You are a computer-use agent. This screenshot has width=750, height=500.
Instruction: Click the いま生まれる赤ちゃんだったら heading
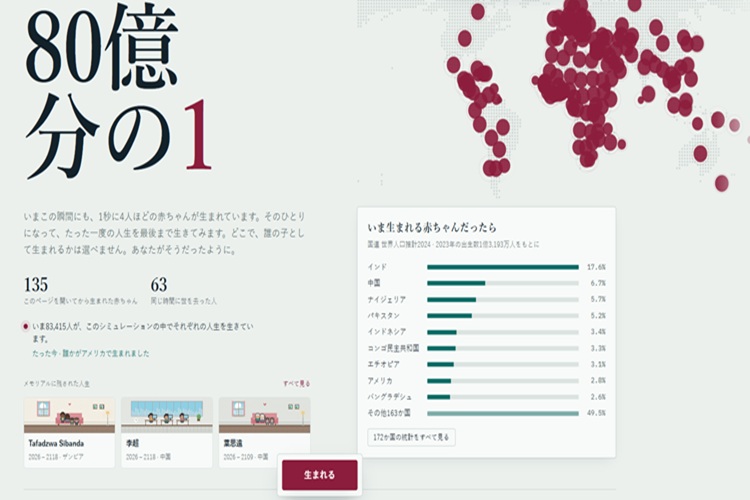pos(432,227)
